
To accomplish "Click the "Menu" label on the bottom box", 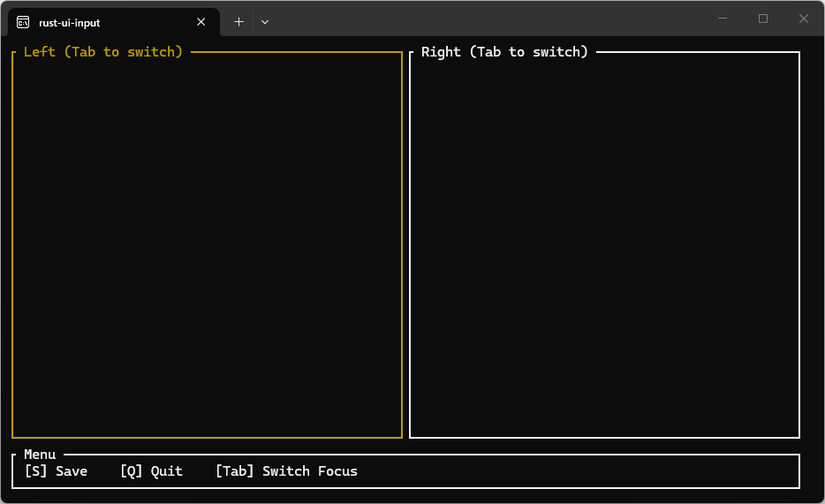I will click(x=40, y=455).
